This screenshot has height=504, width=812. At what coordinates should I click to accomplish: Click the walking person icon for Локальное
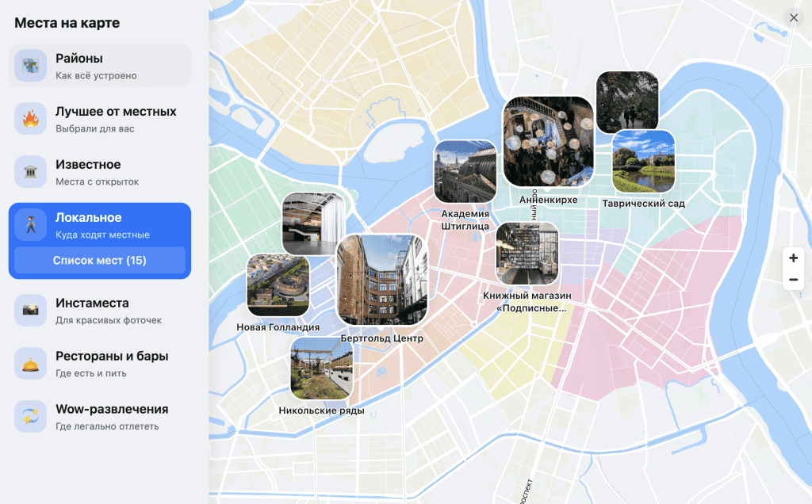[30, 225]
